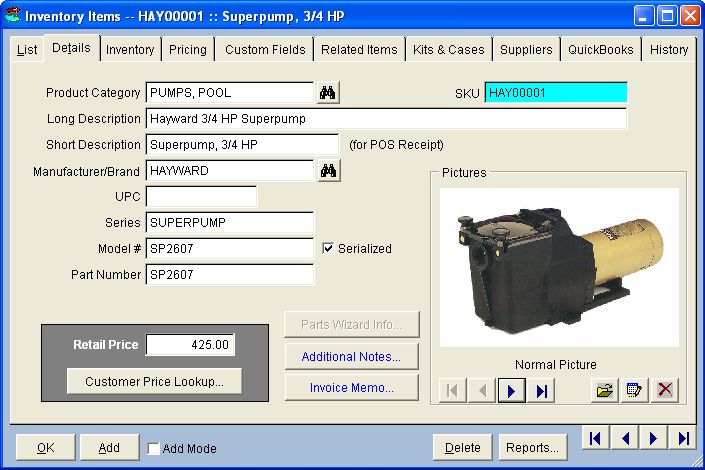705x470 pixels.
Task: Click the Superpump product picture
Action: coord(559,268)
